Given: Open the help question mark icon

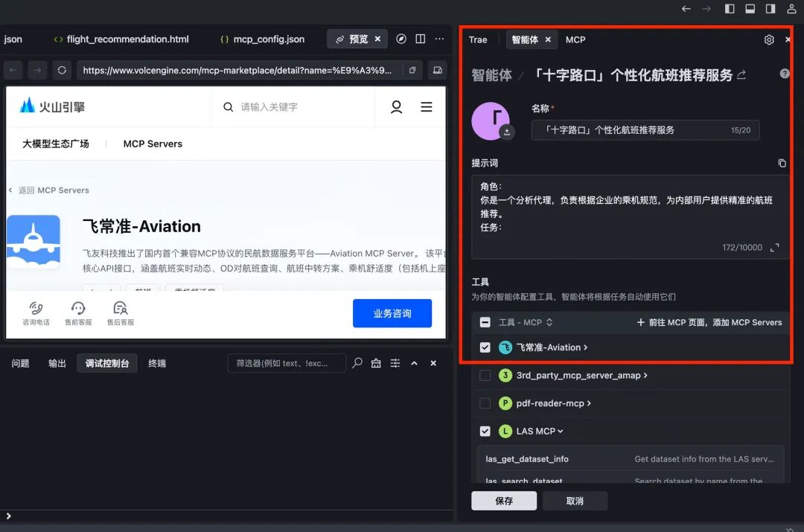Looking at the screenshot, I should point(785,74).
